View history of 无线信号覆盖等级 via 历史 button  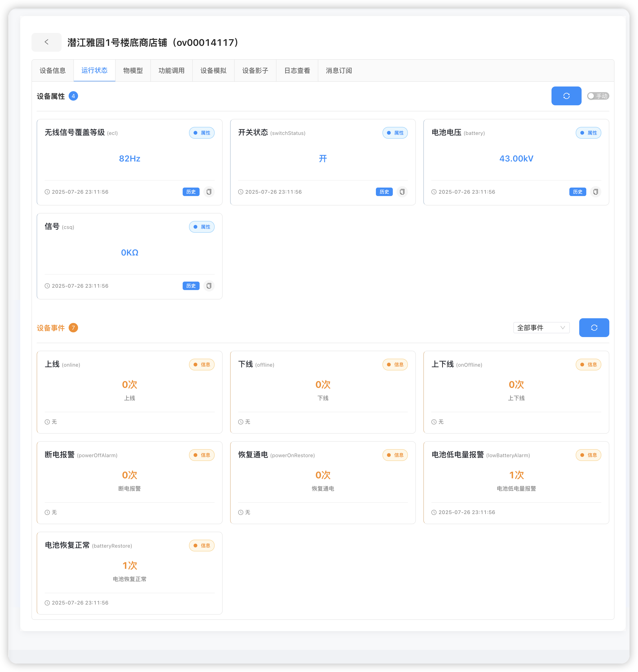191,192
